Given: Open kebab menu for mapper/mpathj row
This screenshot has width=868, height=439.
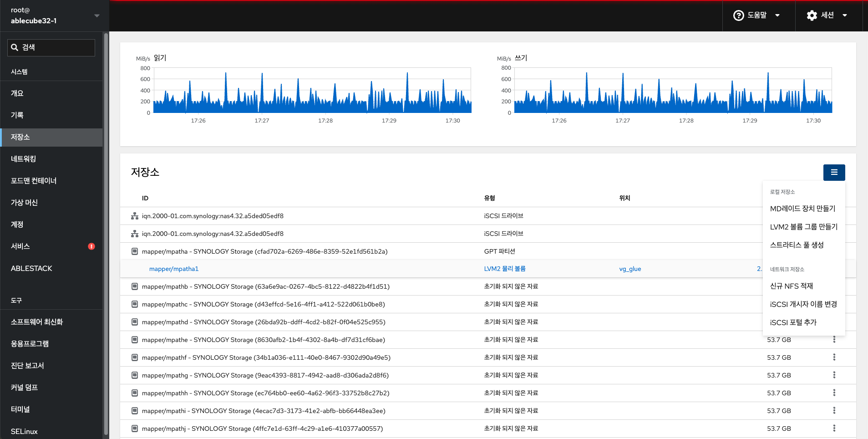Looking at the screenshot, I should click(x=834, y=429).
